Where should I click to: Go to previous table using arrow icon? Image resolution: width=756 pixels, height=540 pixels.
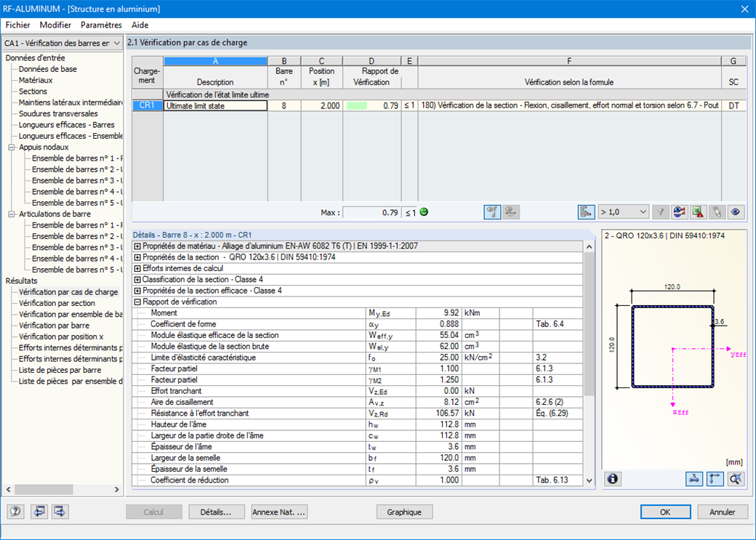pos(39,512)
